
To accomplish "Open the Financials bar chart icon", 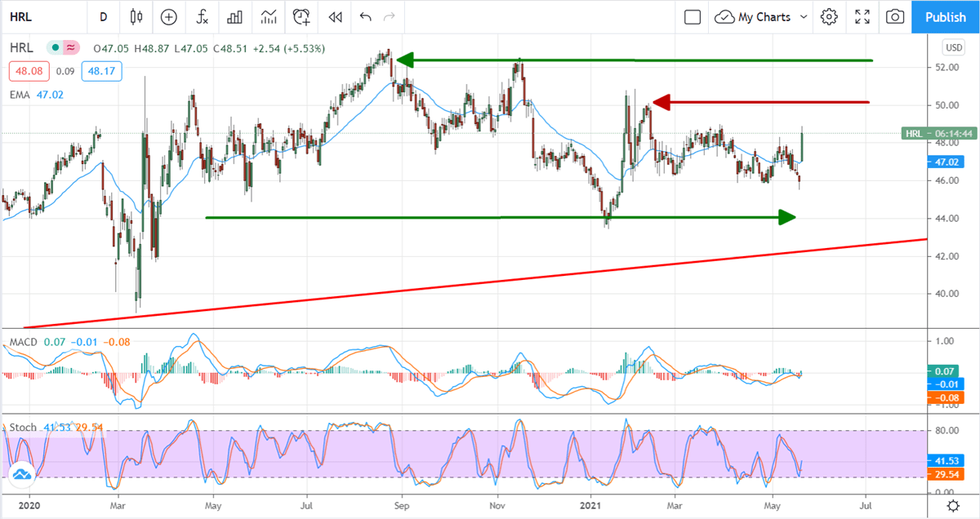I will pyautogui.click(x=235, y=17).
